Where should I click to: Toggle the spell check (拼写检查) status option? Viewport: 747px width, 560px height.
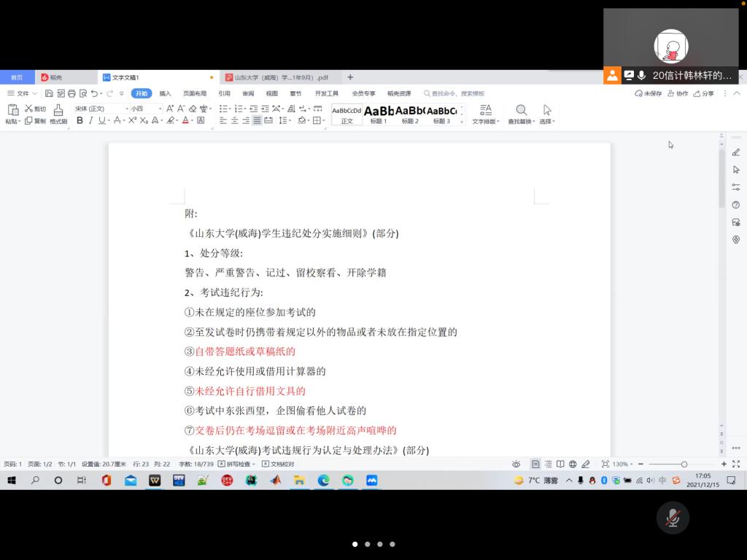pyautogui.click(x=236, y=464)
